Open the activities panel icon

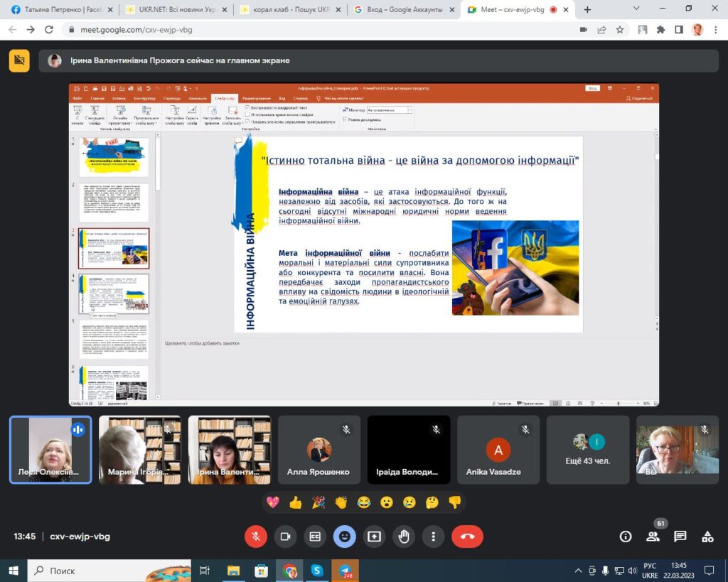[x=707, y=537]
